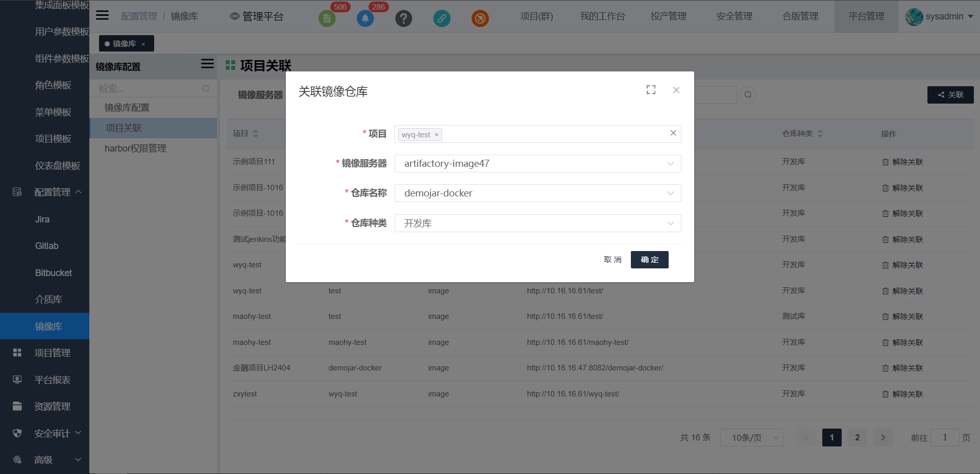The width and height of the screenshot is (980, 474).
Task: Expand the dialog to fullscreen
Action: click(651, 90)
